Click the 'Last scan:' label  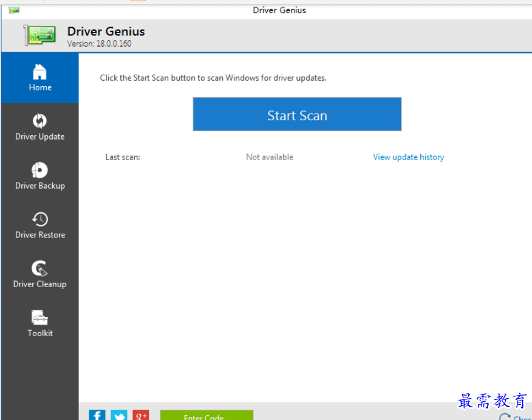click(123, 157)
